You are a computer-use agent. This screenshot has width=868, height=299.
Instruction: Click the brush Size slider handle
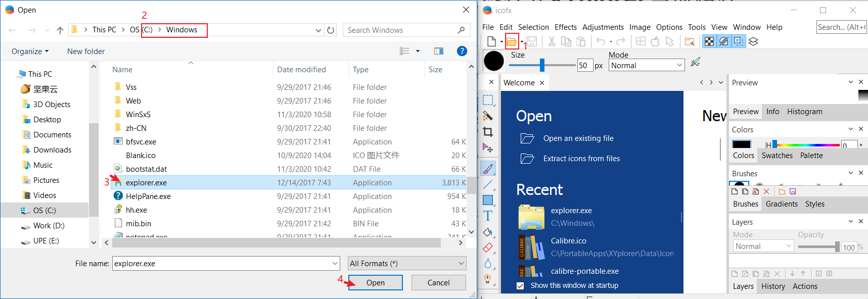[542, 65]
